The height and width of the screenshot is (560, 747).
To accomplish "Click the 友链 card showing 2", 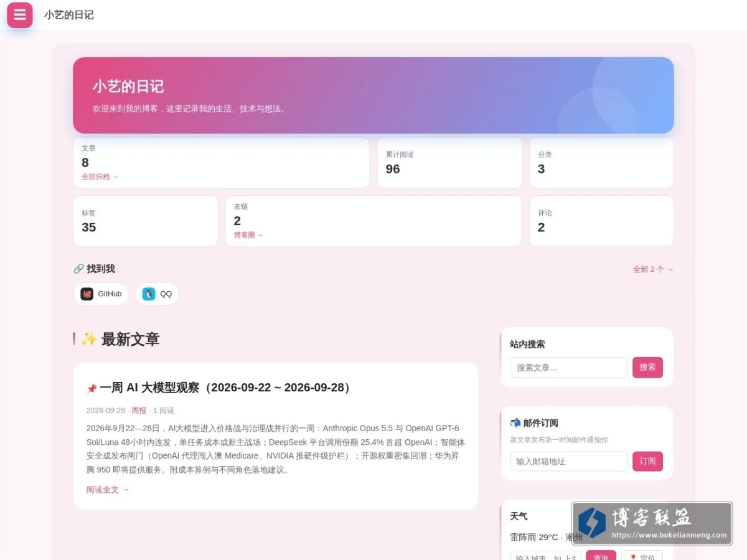I will point(374,222).
